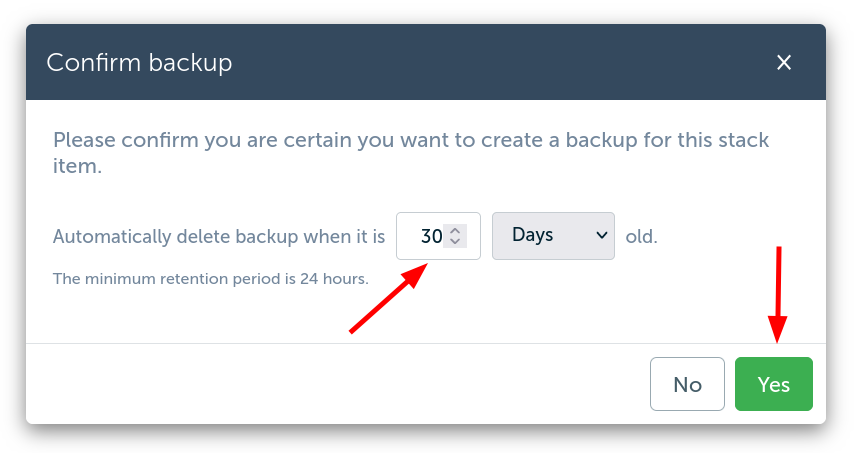The height and width of the screenshot is (453, 859).
Task: Click the selected "Days" text in the dropdown
Action: (533, 235)
